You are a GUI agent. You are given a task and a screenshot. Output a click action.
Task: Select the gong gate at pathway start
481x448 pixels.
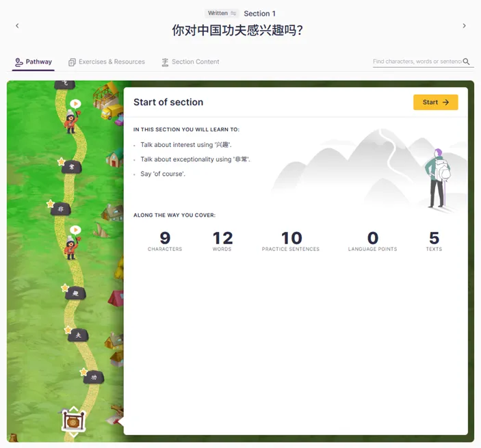coord(73,422)
